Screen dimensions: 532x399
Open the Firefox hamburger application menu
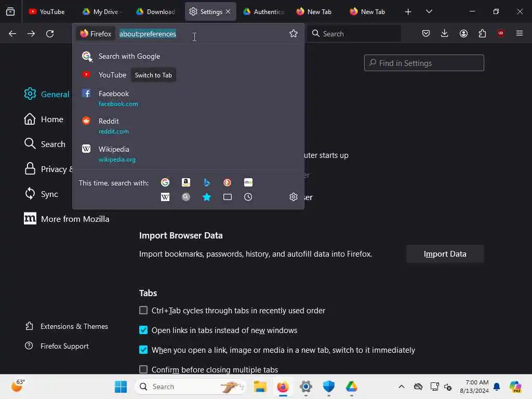tap(520, 33)
